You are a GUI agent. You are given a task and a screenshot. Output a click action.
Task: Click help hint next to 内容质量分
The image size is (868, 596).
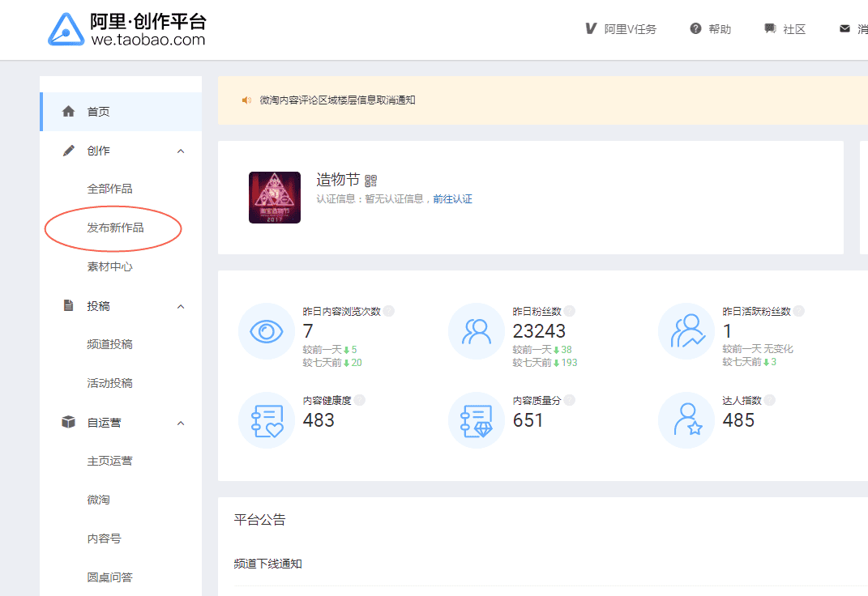tap(570, 400)
